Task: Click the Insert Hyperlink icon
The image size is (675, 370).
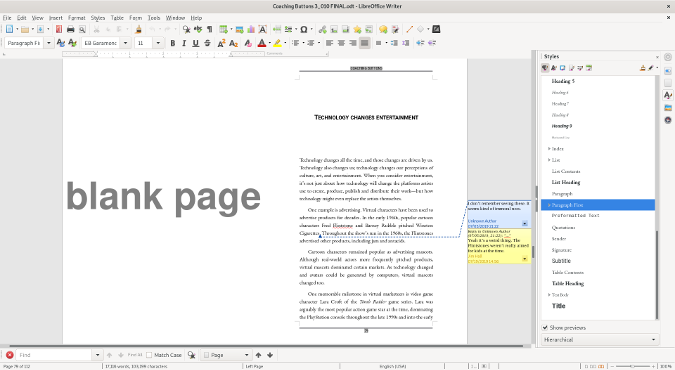Action: (322, 29)
